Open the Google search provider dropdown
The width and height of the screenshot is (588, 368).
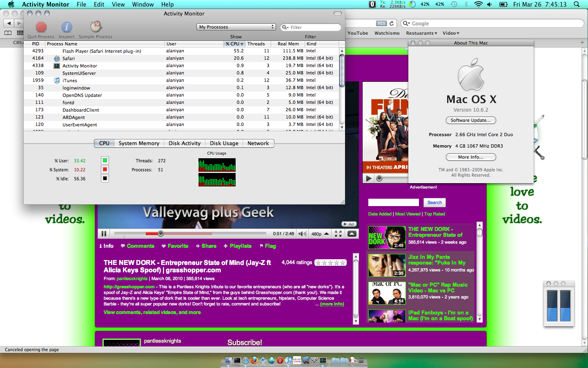click(x=406, y=23)
